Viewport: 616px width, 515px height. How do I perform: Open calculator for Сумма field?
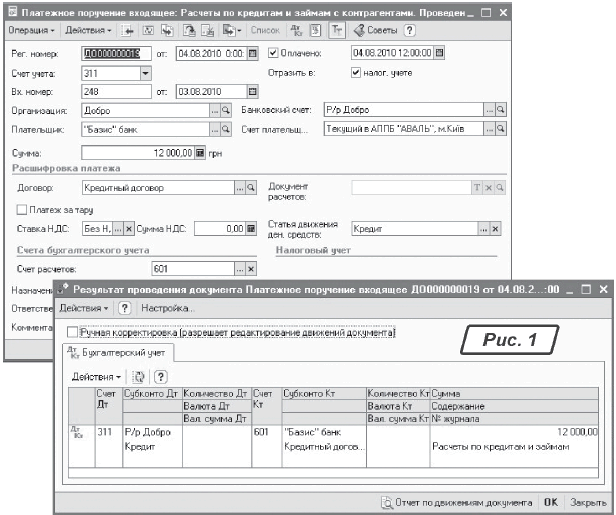point(200,152)
